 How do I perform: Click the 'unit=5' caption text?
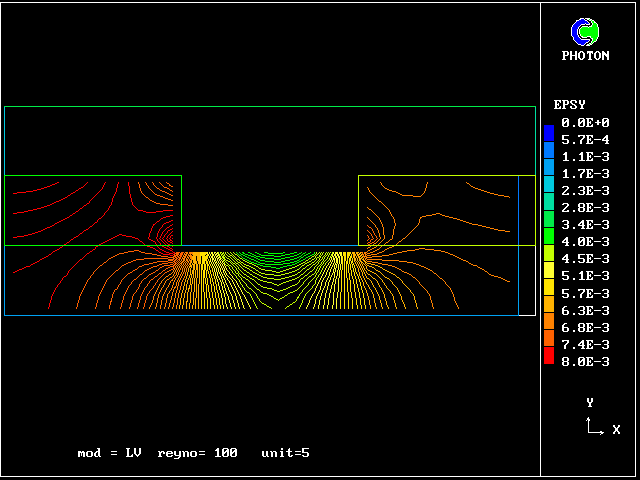point(285,453)
